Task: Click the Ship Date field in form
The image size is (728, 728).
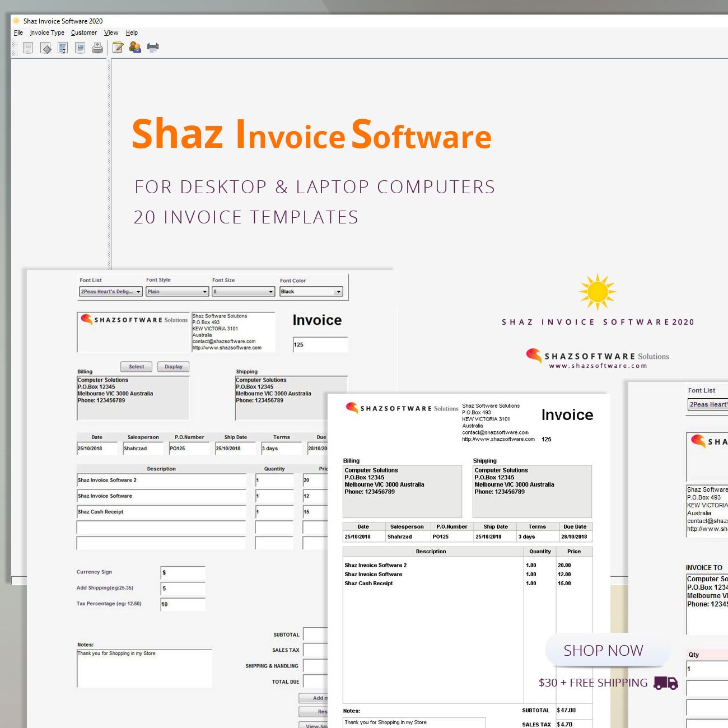Action: (236, 449)
